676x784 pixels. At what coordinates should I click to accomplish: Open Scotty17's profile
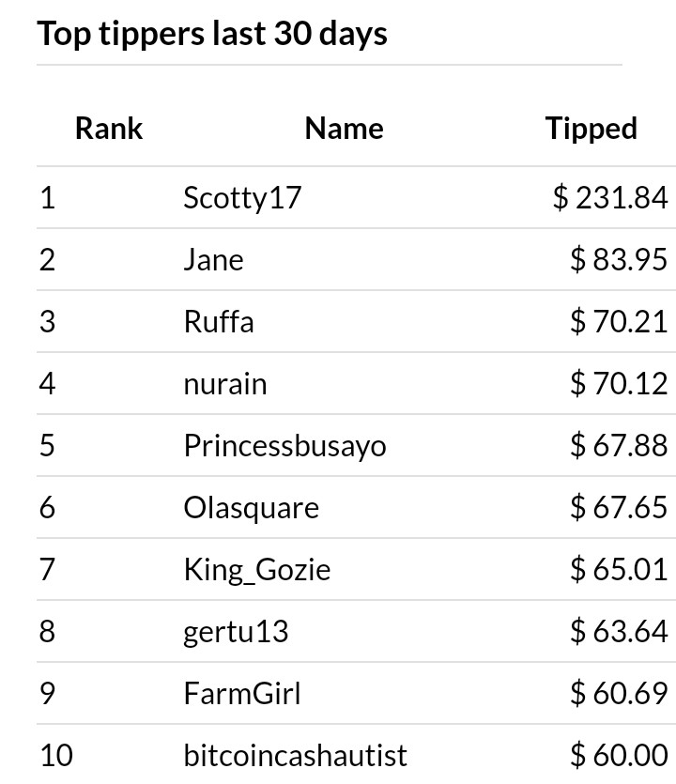pos(242,198)
